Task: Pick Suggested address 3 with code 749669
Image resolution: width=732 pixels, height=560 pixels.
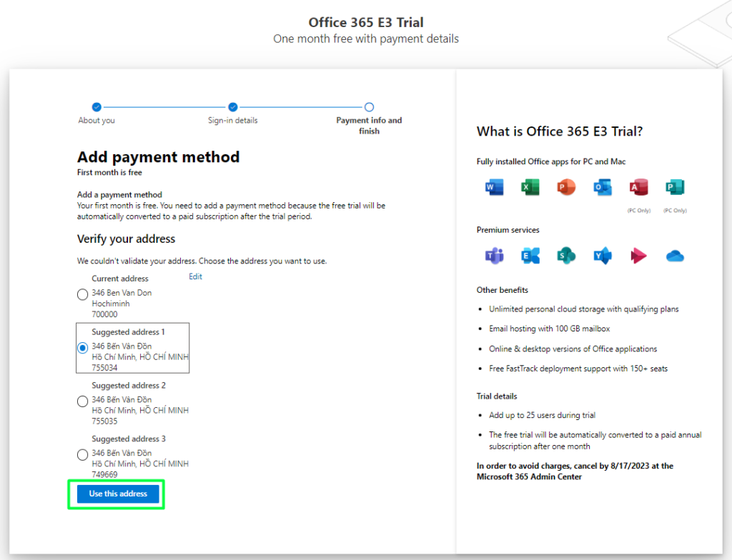Action: (x=83, y=455)
